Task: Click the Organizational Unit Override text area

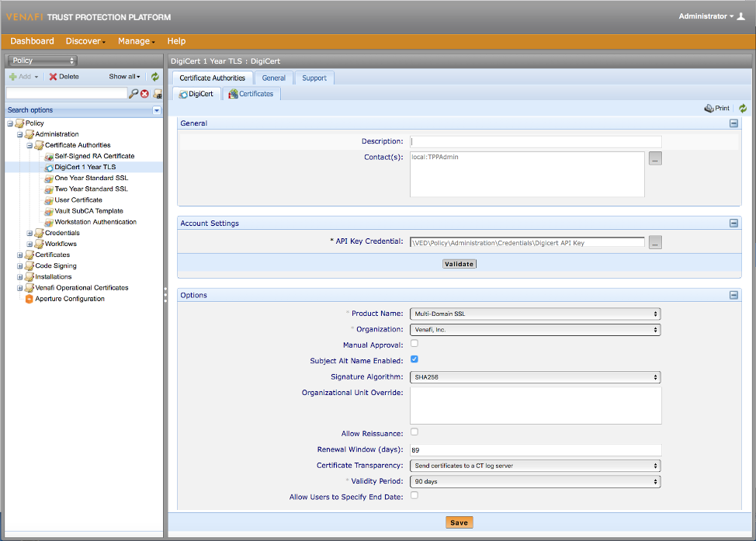Action: pos(536,406)
